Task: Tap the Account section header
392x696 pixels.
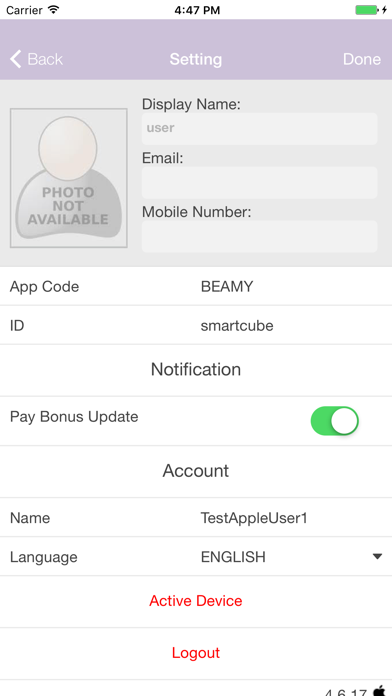Action: click(196, 471)
